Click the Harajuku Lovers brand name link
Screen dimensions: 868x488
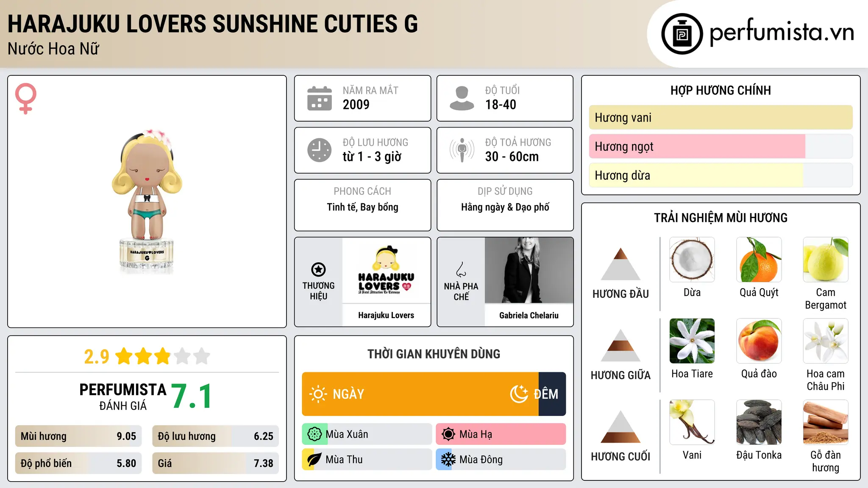[386, 315]
